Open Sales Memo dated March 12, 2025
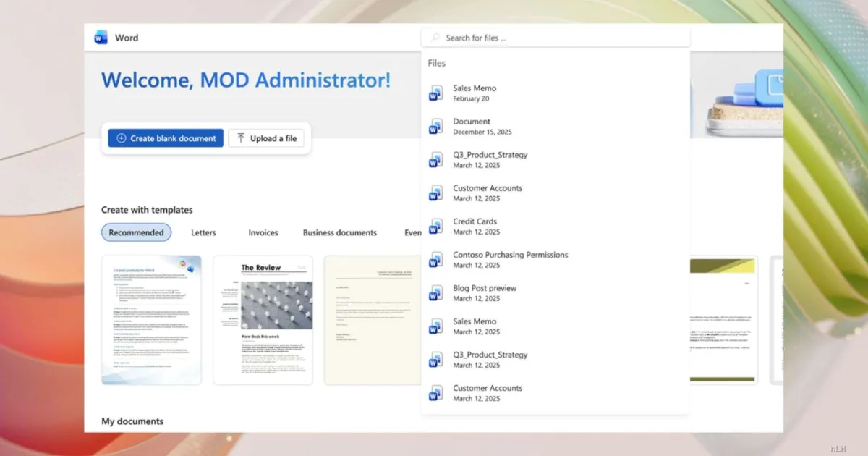 pyautogui.click(x=475, y=326)
